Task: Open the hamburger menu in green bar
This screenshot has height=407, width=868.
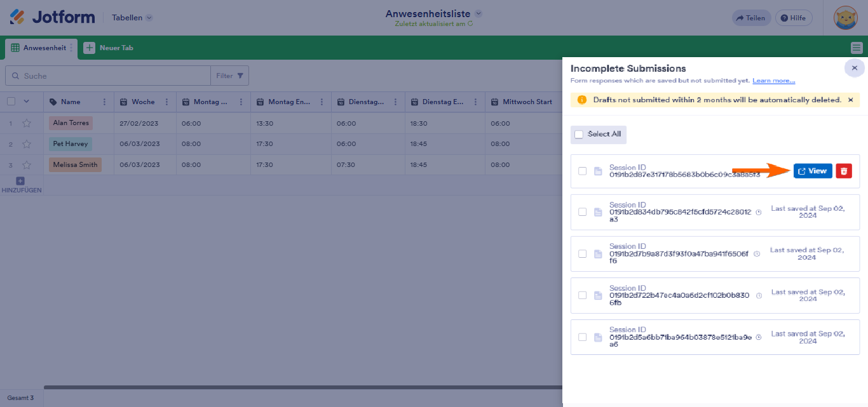Action: [x=857, y=48]
